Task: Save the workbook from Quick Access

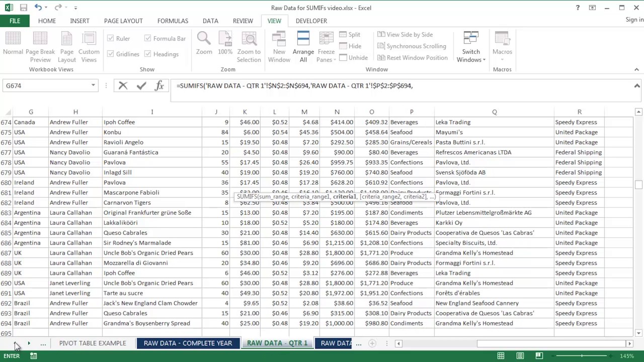Action: point(23,8)
